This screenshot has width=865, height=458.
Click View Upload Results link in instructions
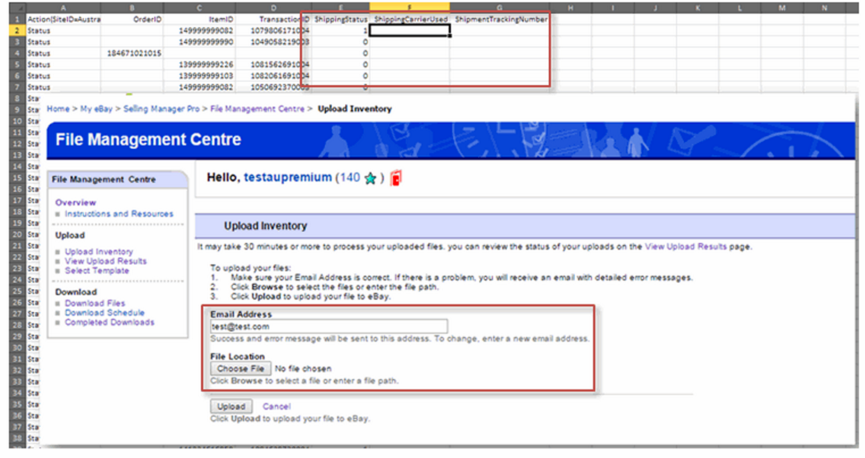coord(686,247)
